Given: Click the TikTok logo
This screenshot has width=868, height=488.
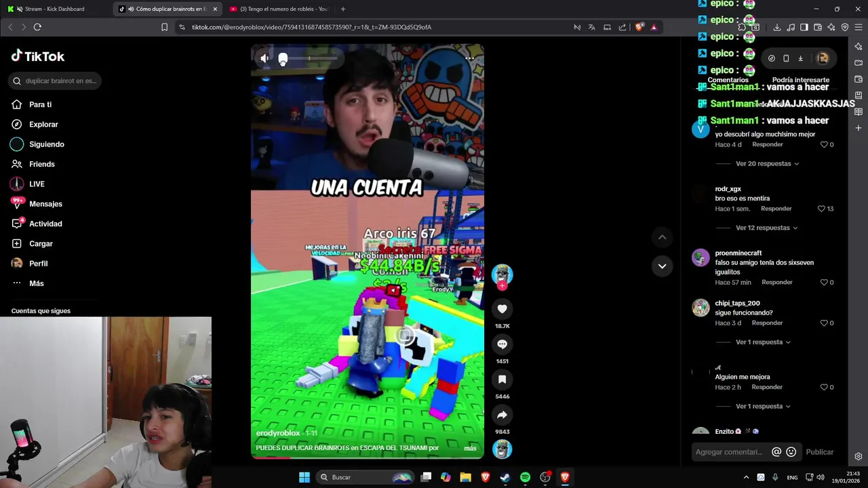Looking at the screenshot, I should pyautogui.click(x=38, y=56).
